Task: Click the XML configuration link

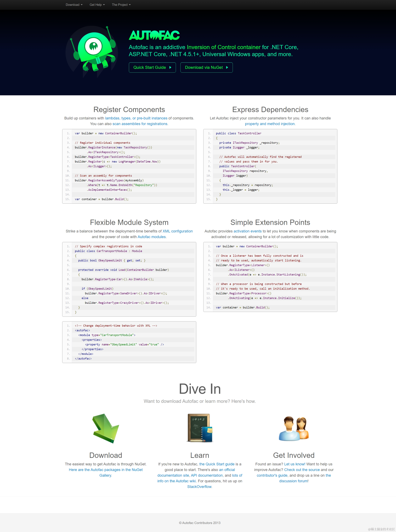Action: [x=177, y=231]
